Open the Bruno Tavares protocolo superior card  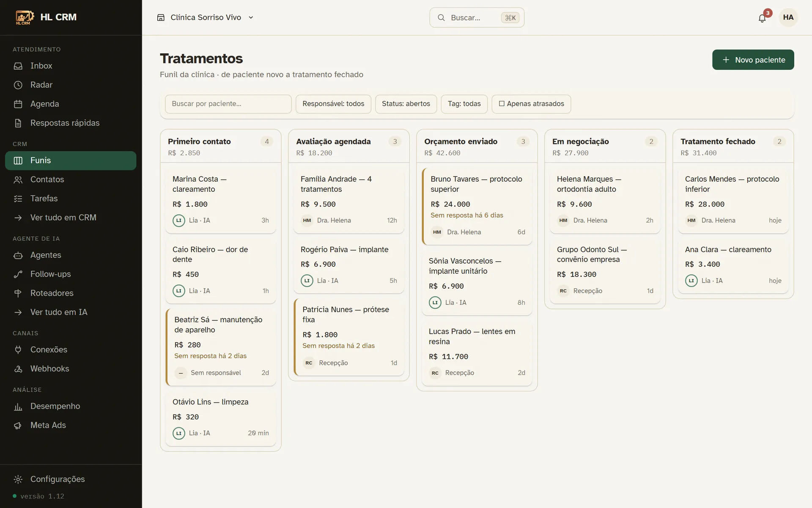click(x=477, y=206)
